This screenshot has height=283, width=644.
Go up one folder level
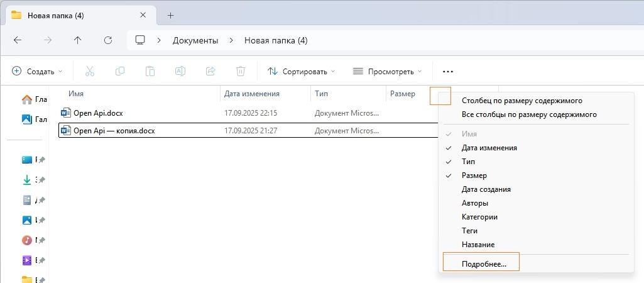coord(77,40)
